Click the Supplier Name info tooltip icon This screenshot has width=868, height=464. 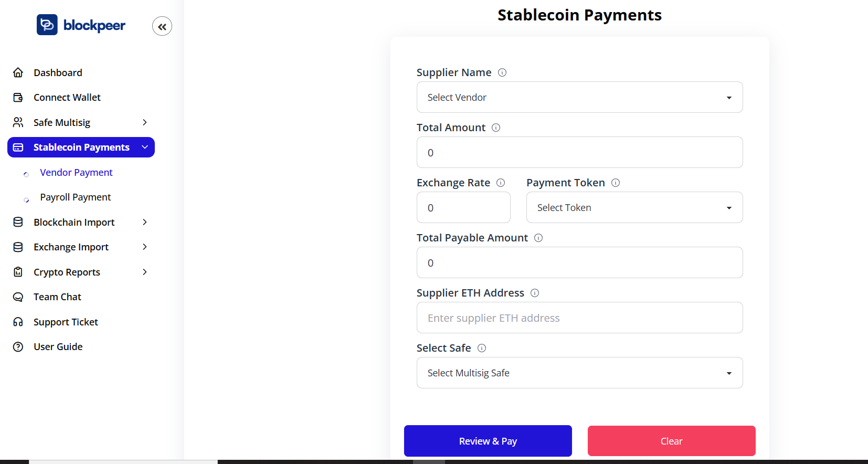click(x=502, y=72)
